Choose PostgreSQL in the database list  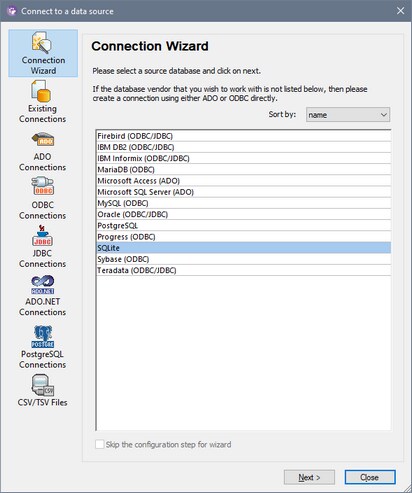pyautogui.click(x=244, y=226)
